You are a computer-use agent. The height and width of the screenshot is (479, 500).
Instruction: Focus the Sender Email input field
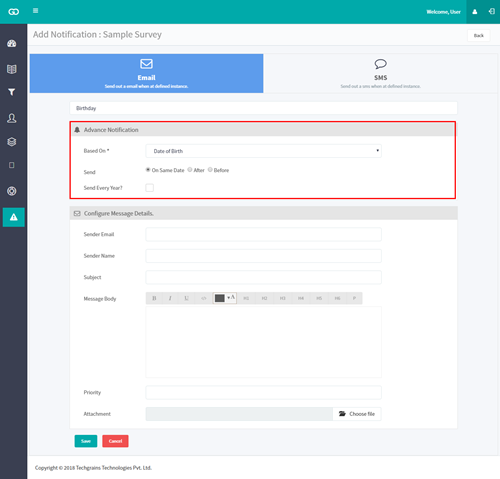(263, 234)
